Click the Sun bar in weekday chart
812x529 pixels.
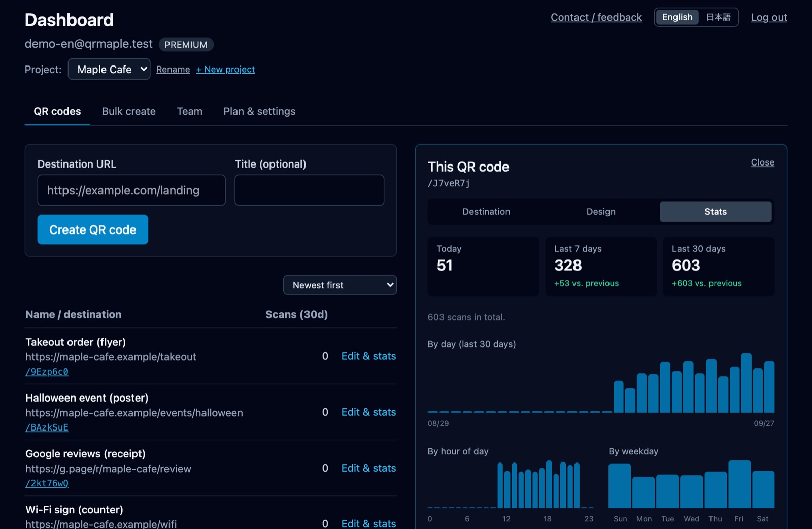[x=620, y=486]
